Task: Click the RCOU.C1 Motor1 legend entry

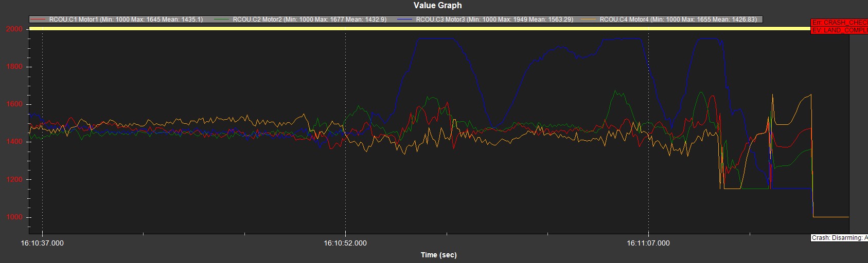Action: coord(126,20)
